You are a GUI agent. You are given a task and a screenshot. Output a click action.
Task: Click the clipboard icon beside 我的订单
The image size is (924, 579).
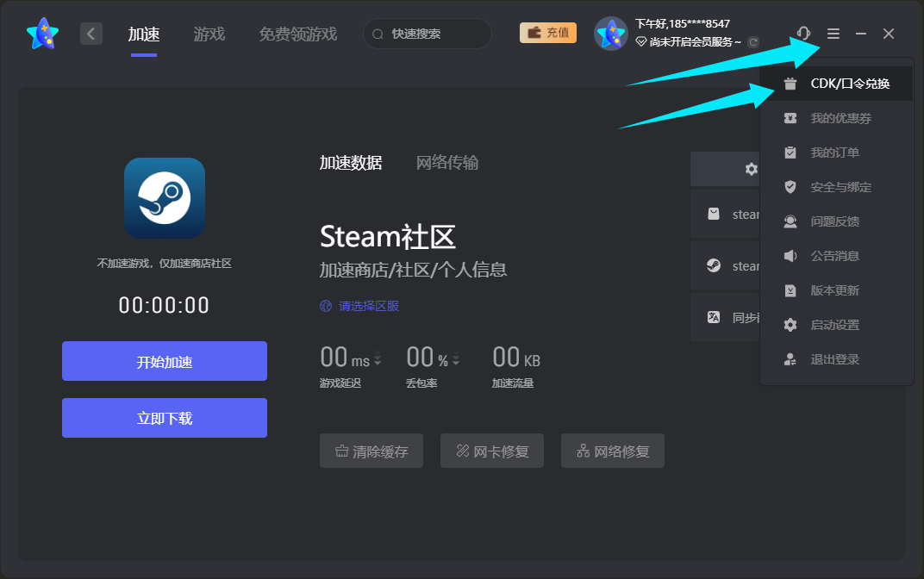[x=790, y=153]
